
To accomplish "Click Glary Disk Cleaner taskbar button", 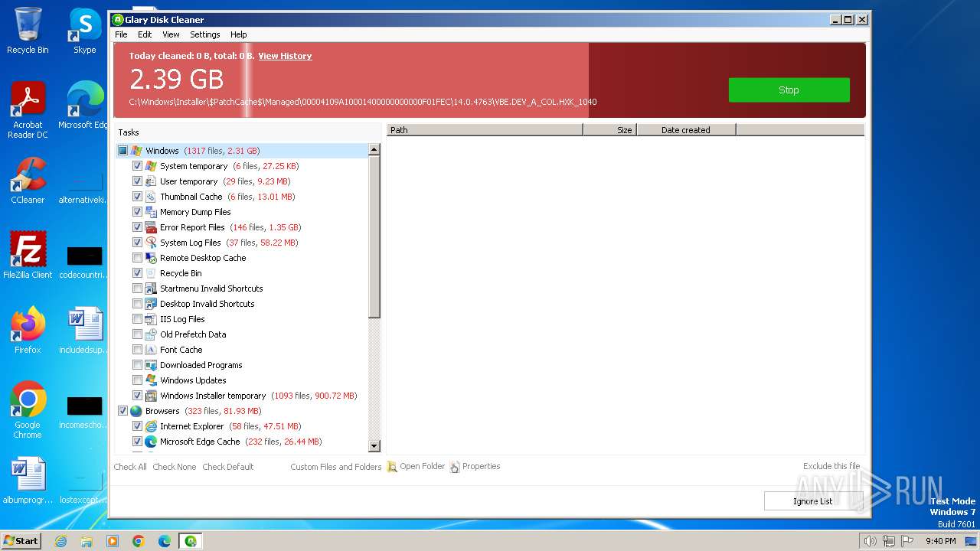I will [x=190, y=541].
